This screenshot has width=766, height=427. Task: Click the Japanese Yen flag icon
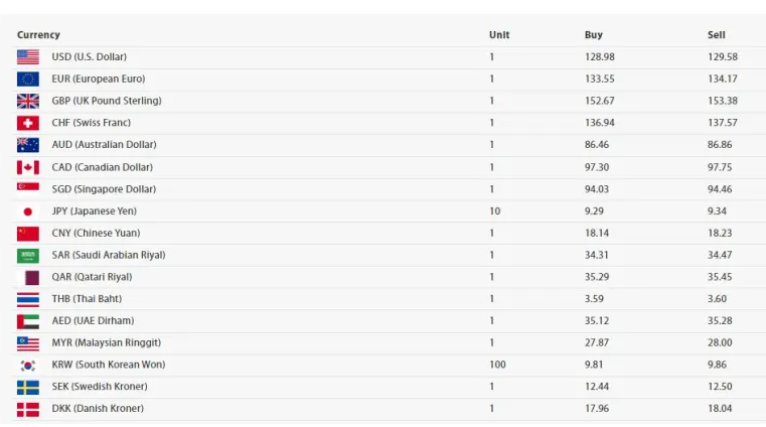pyautogui.click(x=28, y=212)
